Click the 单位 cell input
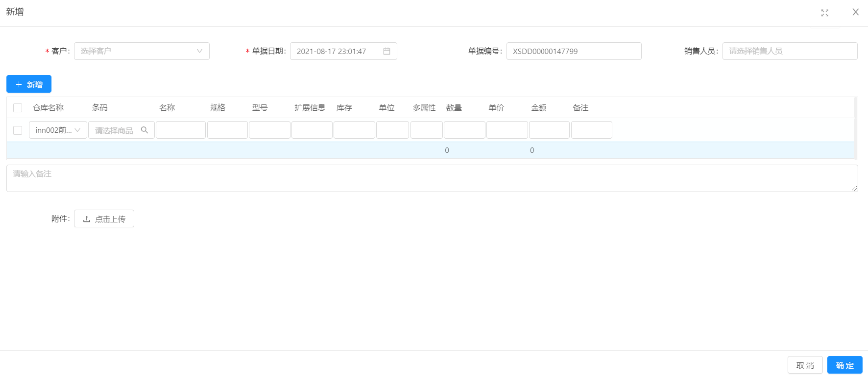The image size is (868, 375). point(393,130)
